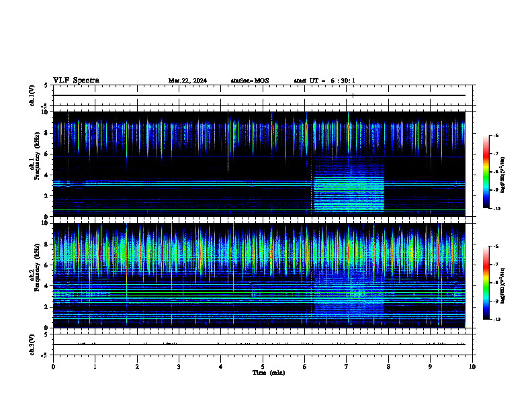
Task: Click the "6" tick on the Time axis
Action: (x=304, y=367)
